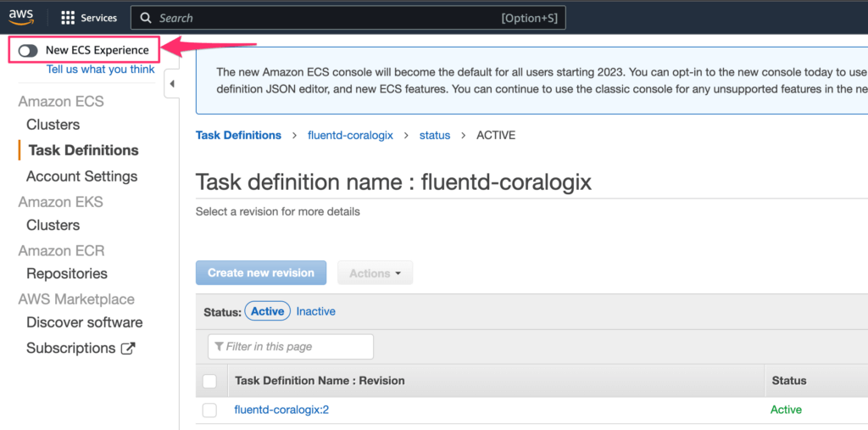868x430 pixels.
Task: Click the Tell us what you think link
Action: click(101, 70)
